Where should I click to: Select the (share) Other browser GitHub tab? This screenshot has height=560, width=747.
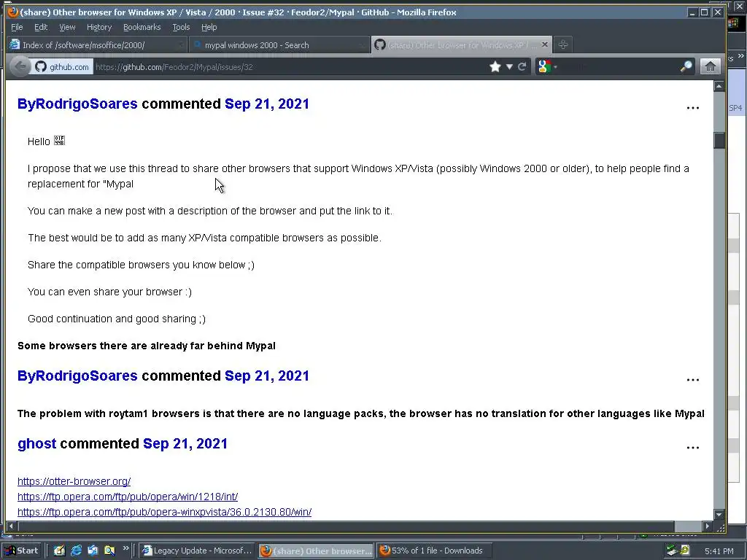click(x=461, y=45)
